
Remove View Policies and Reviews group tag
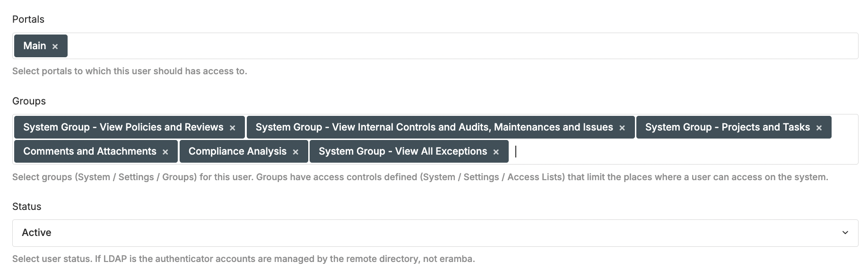[x=232, y=128]
